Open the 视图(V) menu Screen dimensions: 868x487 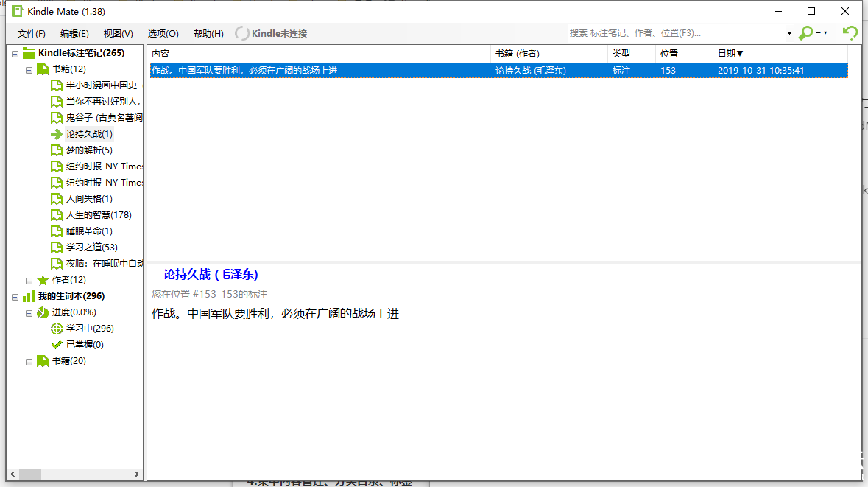pos(118,34)
